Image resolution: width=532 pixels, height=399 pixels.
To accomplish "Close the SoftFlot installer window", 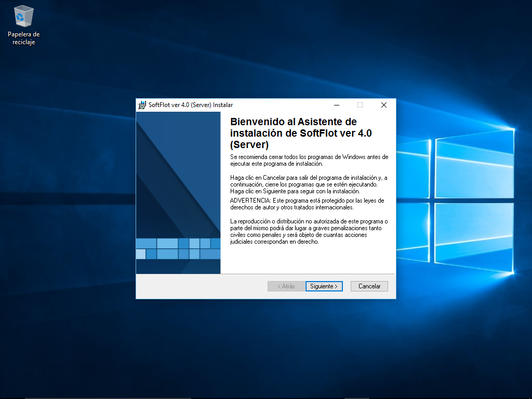I will pyautogui.click(x=383, y=105).
